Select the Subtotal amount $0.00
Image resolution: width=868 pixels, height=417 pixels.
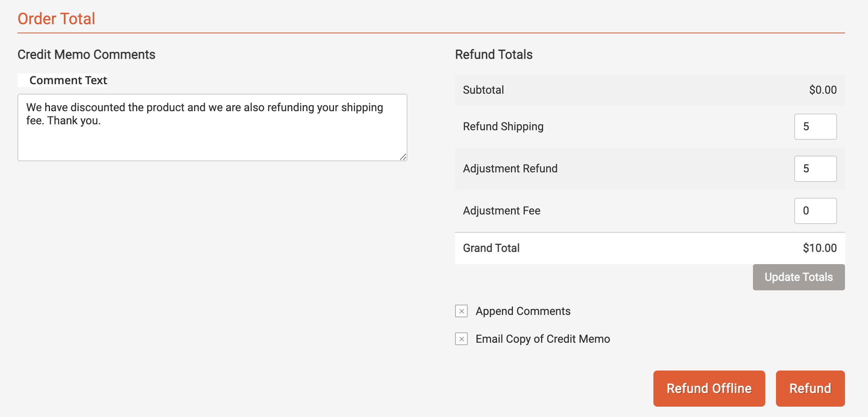[822, 90]
